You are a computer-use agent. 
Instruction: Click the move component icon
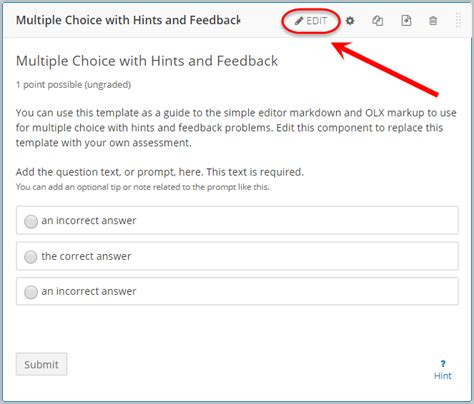406,21
